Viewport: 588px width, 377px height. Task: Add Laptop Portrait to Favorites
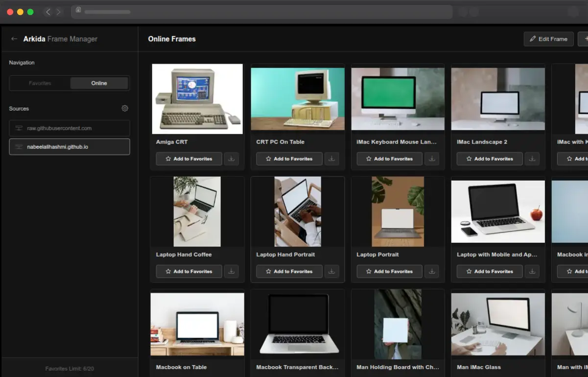coord(390,271)
